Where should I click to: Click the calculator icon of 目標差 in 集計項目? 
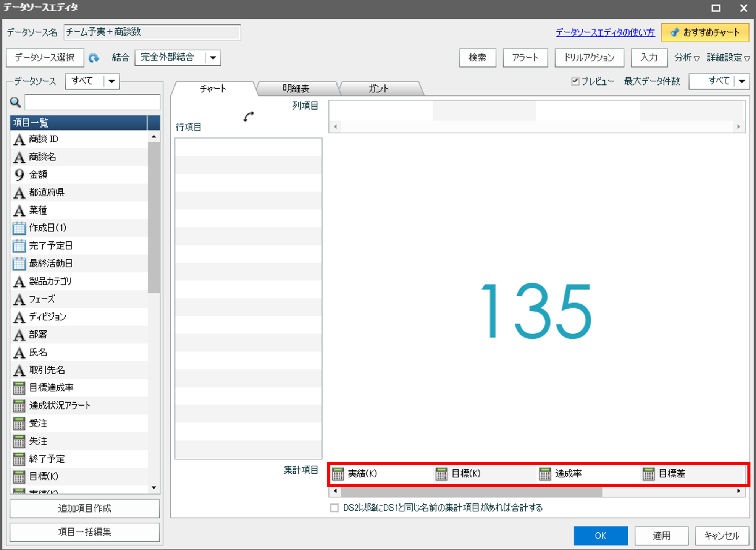tap(648, 474)
